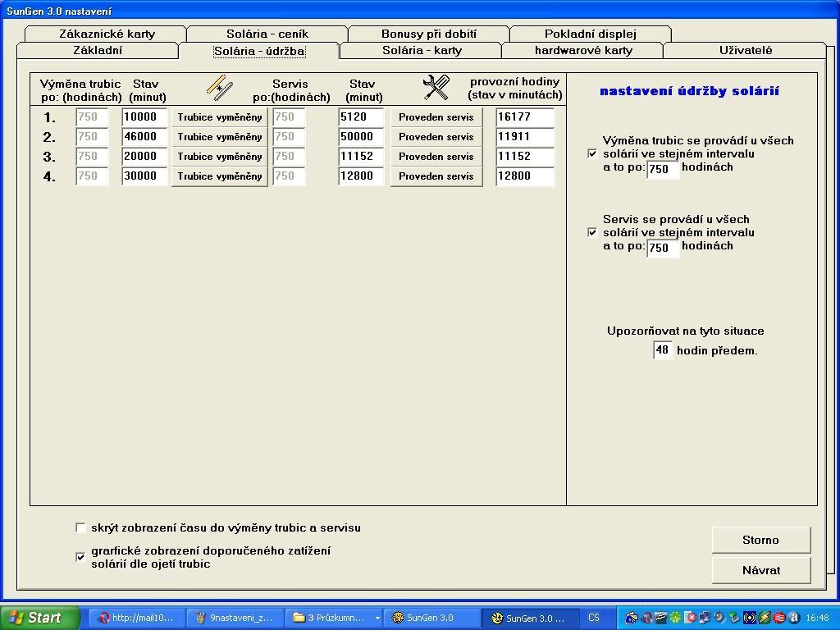Click service Stav field showing 5120
This screenshot has width=840, height=630.
point(361,117)
